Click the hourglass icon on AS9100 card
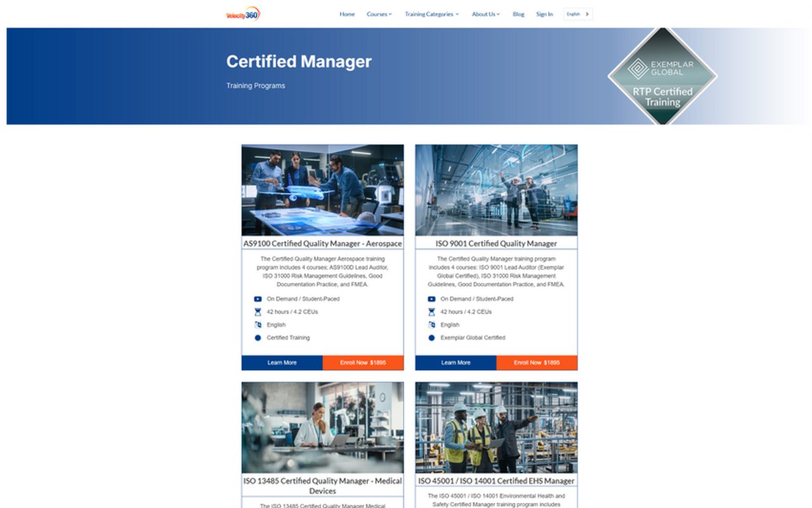The image size is (812, 508). pos(258,312)
